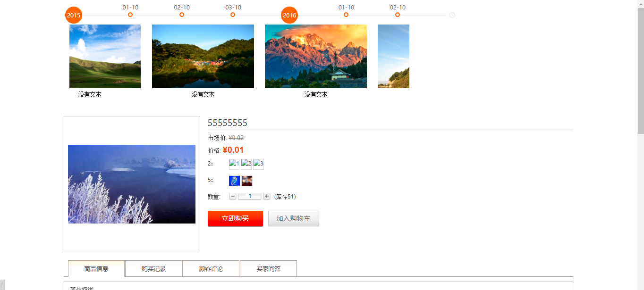Select the 2016 year timeline marker
The height and width of the screenshot is (290, 644).
pyautogui.click(x=289, y=15)
